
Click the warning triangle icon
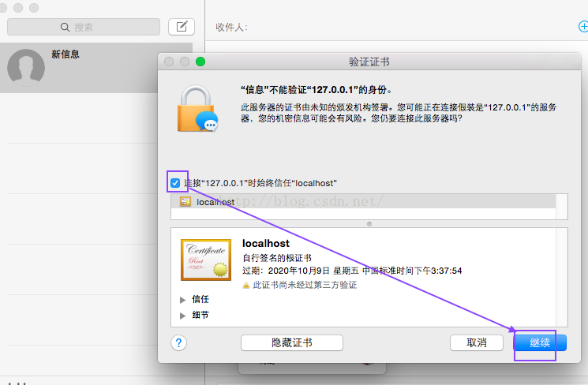click(x=246, y=286)
